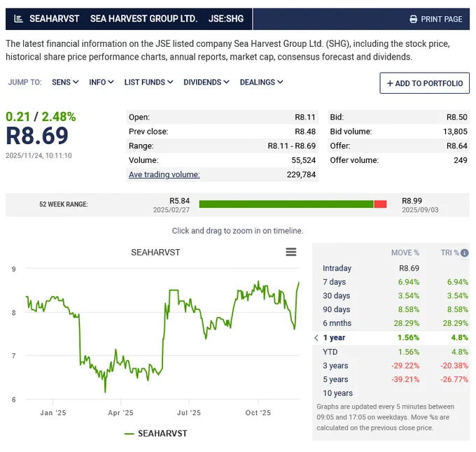Click the TRI % column header text
This screenshot has height=452, width=476.
click(450, 253)
